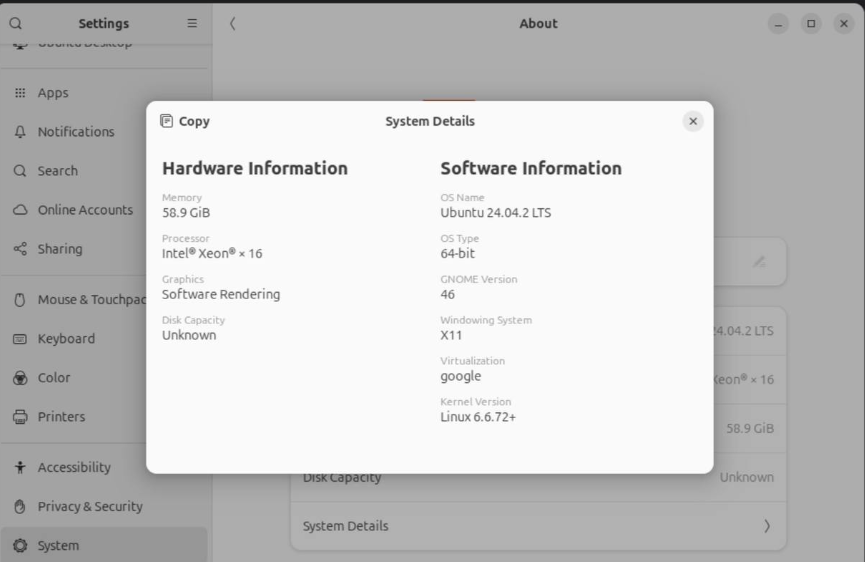865x562 pixels.
Task: Click the Notifications bell icon
Action: click(x=20, y=132)
